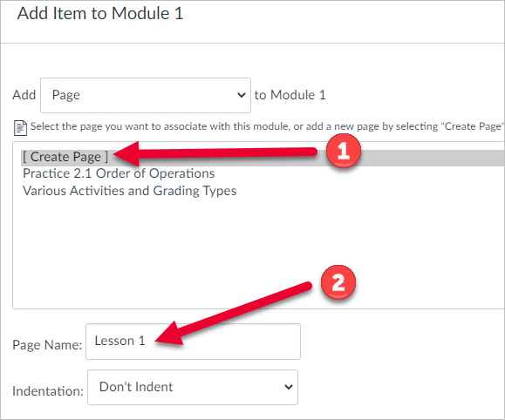505x420 pixels.
Task: Click the 'to Module 1' text
Action: (290, 95)
